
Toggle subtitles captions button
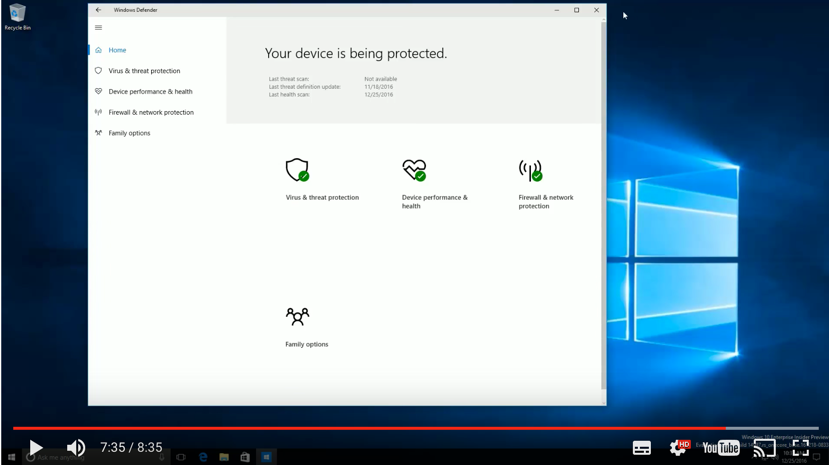click(641, 448)
